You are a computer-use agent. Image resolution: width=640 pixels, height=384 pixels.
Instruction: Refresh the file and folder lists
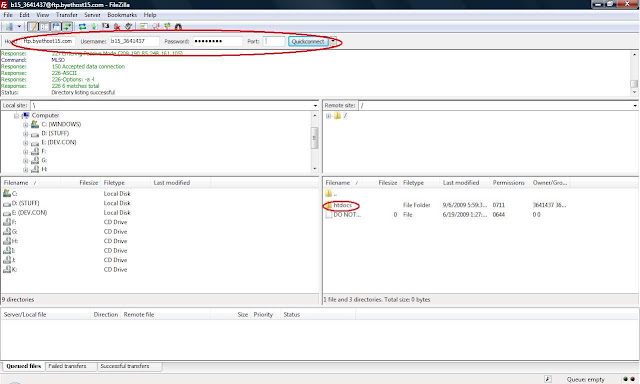82,27
